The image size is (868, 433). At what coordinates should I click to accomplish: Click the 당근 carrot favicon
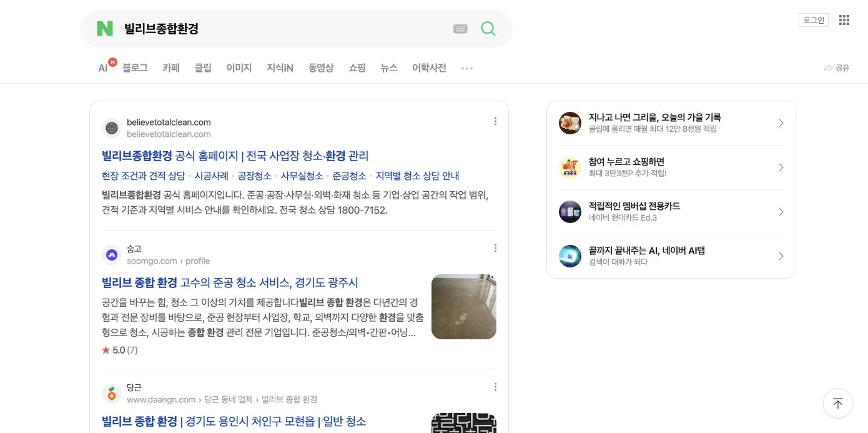point(112,394)
